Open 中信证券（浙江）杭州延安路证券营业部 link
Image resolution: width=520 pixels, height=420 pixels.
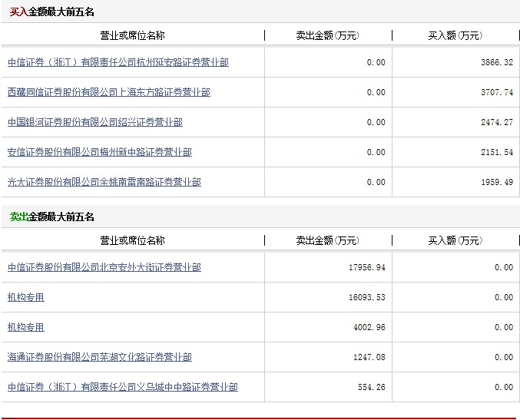tap(118, 62)
